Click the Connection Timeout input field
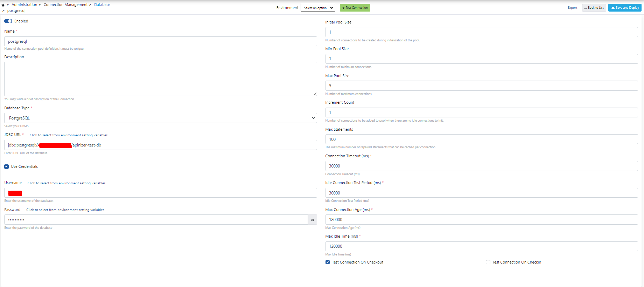Screen dimensions: 644x287 pyautogui.click(x=481, y=166)
